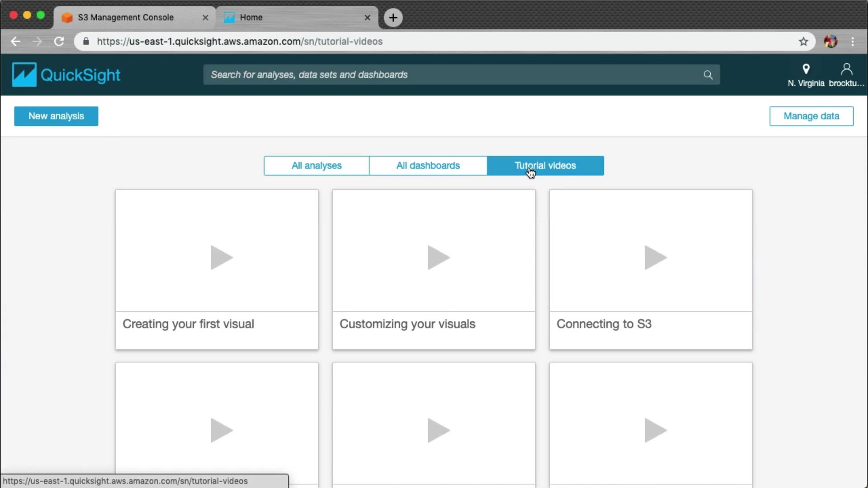Switch to All analyses tab
This screenshot has width=868, height=488.
coord(316,166)
